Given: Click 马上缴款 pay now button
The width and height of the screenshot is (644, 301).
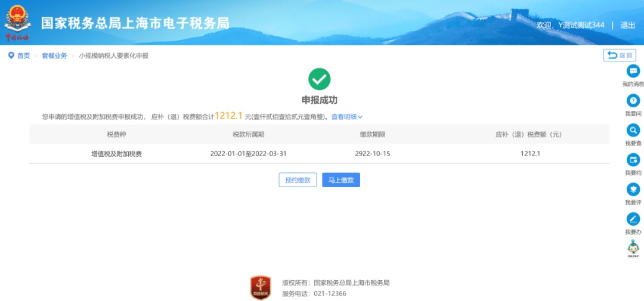Looking at the screenshot, I should (x=341, y=180).
